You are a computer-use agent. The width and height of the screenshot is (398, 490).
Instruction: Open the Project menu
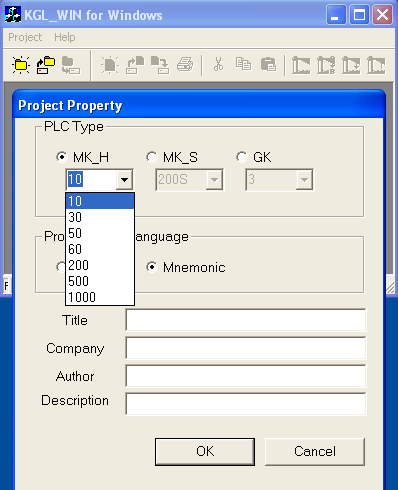(x=25, y=37)
